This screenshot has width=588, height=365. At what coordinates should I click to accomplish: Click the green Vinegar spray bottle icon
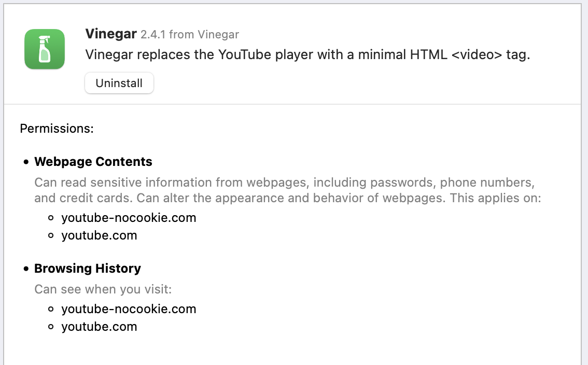click(x=45, y=49)
